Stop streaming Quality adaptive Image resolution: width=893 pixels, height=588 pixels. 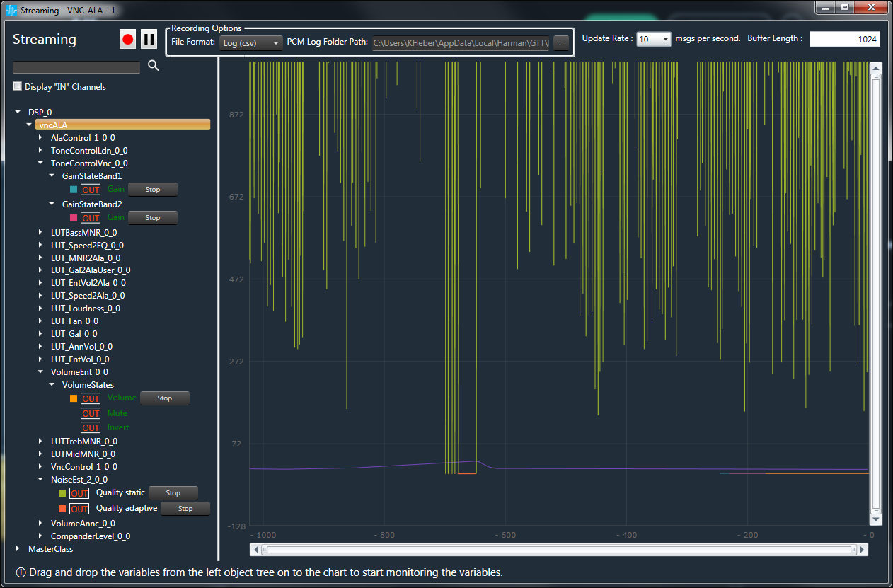coord(185,509)
